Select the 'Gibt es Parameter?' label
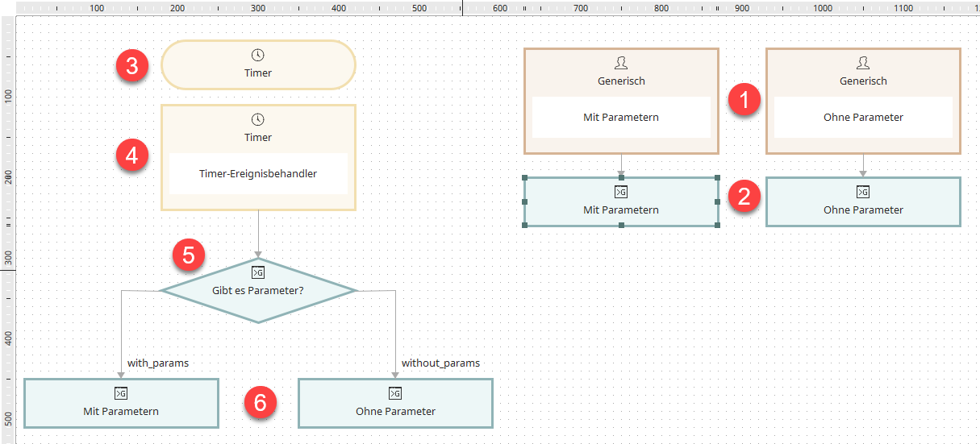The image size is (980, 444). tap(258, 290)
